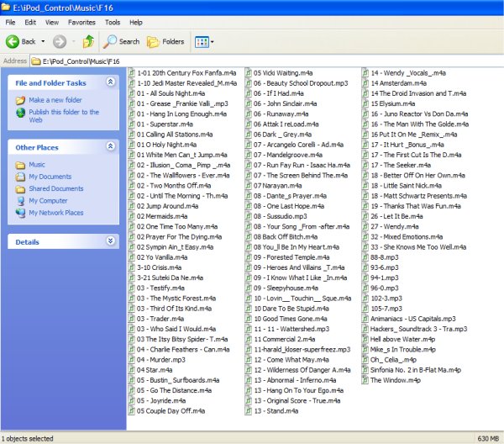Viewport: 504px width, 444px height.
Task: Click Make a new folder link
Action: (x=55, y=100)
